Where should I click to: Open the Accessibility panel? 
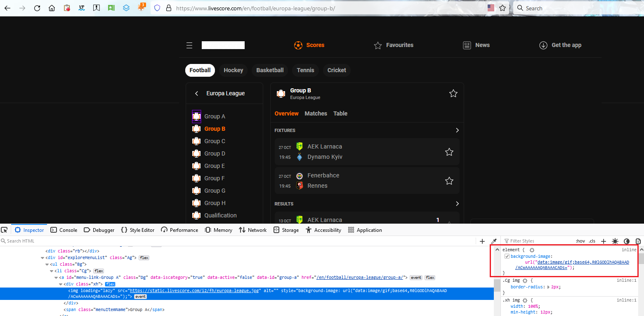pyautogui.click(x=323, y=230)
